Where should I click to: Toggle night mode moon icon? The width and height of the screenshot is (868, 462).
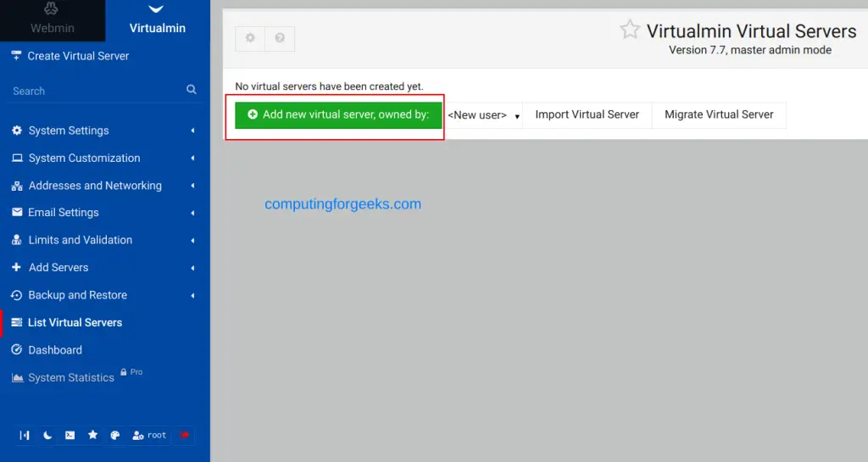(47, 436)
